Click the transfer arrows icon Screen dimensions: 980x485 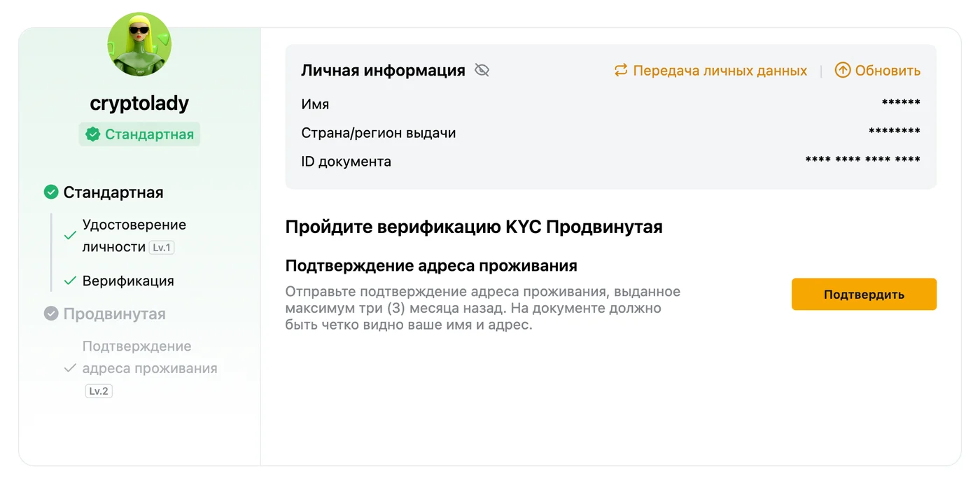pos(621,70)
